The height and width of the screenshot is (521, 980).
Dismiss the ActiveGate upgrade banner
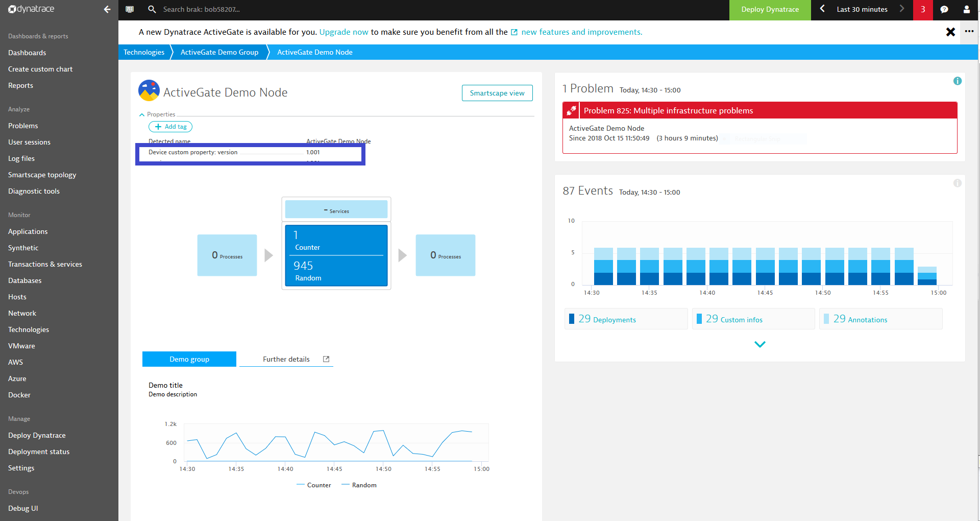950,32
